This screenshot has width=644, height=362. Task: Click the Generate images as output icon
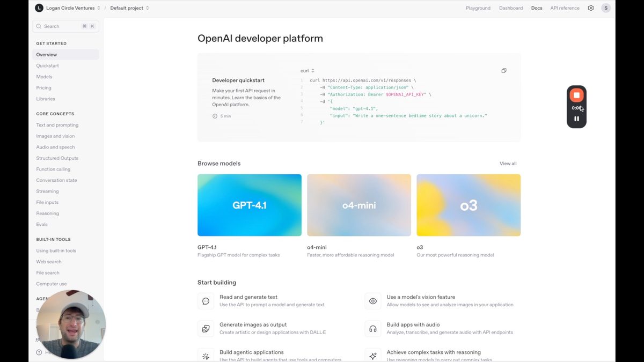(x=206, y=329)
